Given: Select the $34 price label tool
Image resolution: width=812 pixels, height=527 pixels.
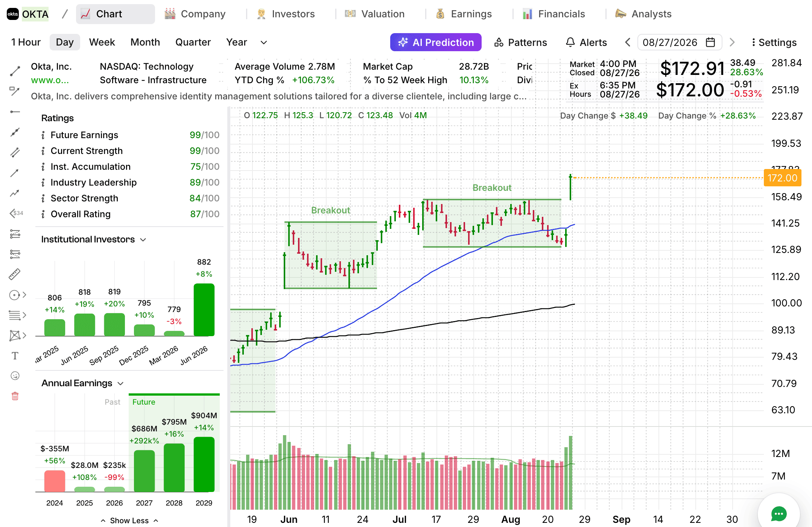Looking at the screenshot, I should [x=16, y=213].
